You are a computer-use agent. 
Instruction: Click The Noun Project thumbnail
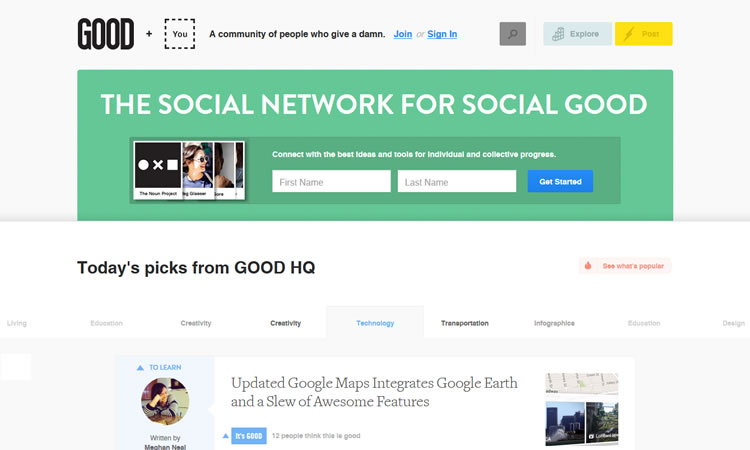158,169
